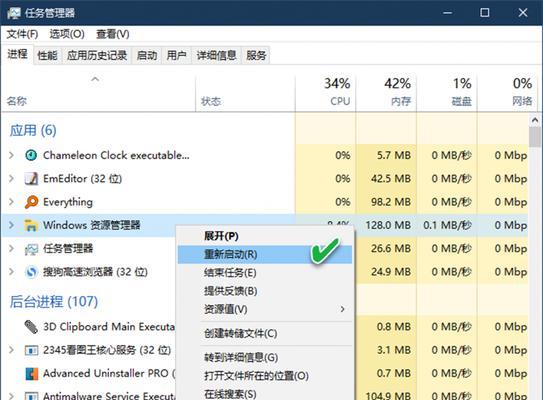This screenshot has height=400, width=543.
Task: Click the 2345看图王核心服务 icon
Action: click(31, 350)
